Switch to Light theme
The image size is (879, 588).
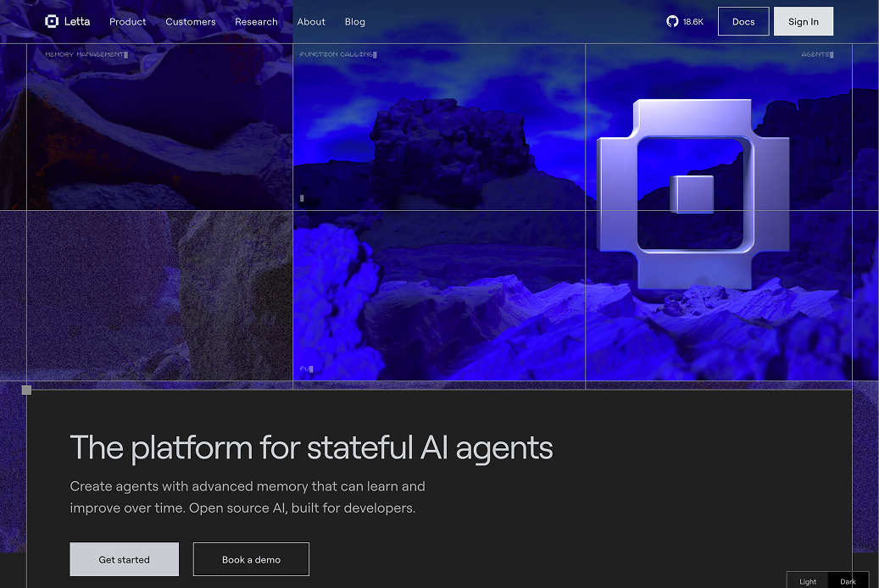pyautogui.click(x=808, y=581)
